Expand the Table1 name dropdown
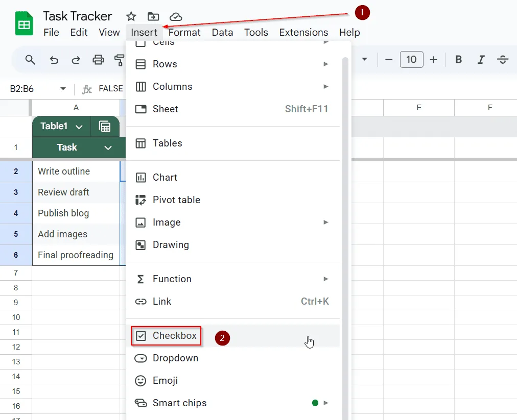The width and height of the screenshot is (517, 420). tap(79, 127)
